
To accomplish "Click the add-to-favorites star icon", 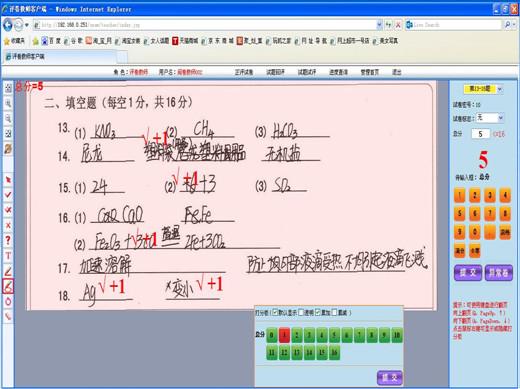I will point(35,41).
